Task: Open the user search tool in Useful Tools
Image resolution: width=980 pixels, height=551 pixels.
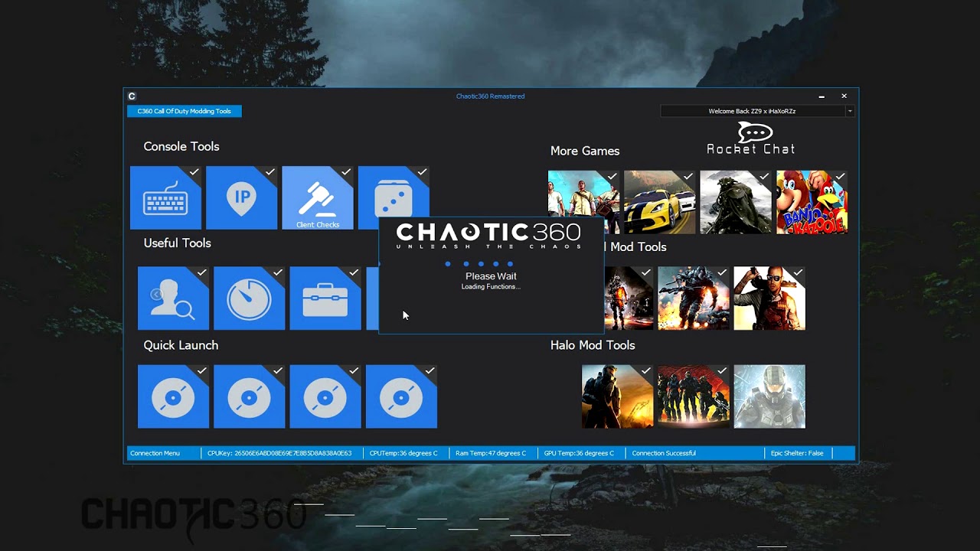Action: [x=173, y=298]
